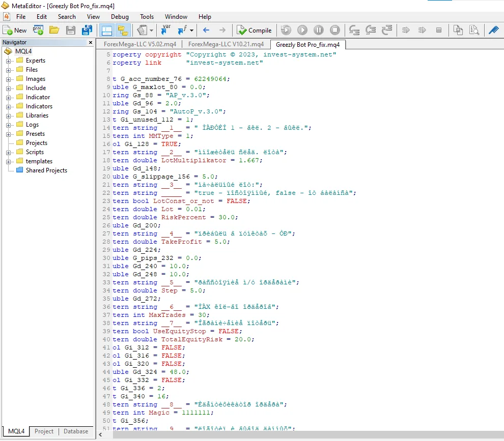Screen dimensions: 504x441
Task: Start debugging on history data icon
Action: (x=286, y=30)
